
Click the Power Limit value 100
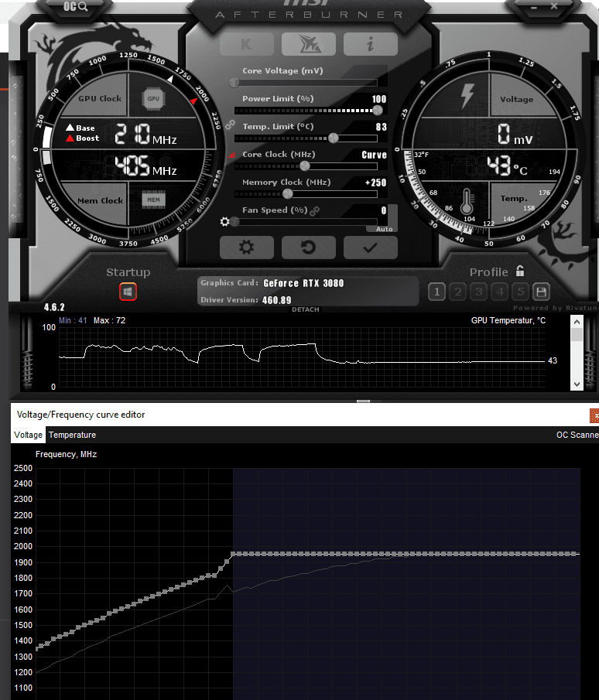pos(378,99)
